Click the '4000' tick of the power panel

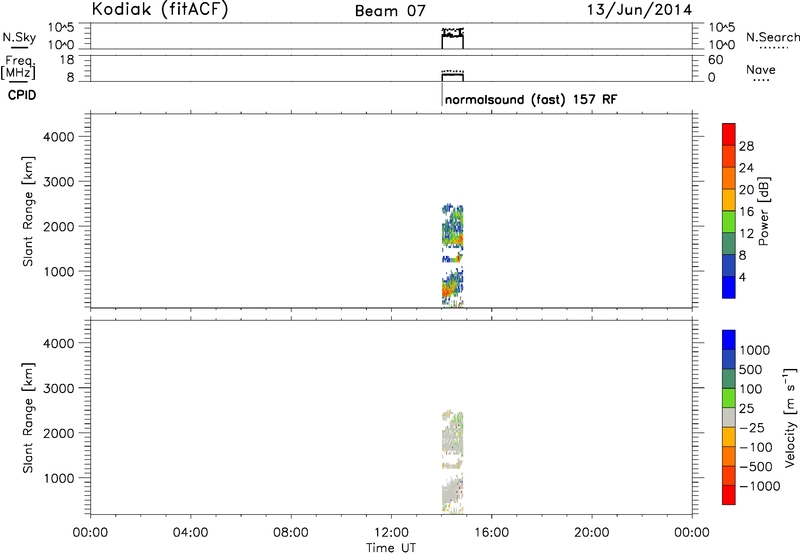(59, 137)
